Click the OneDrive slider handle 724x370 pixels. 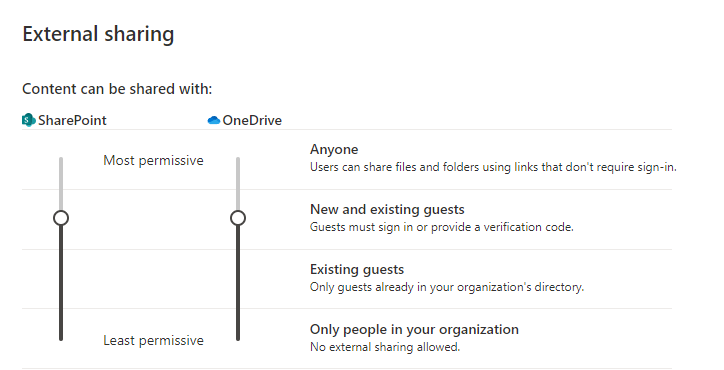coord(238,218)
